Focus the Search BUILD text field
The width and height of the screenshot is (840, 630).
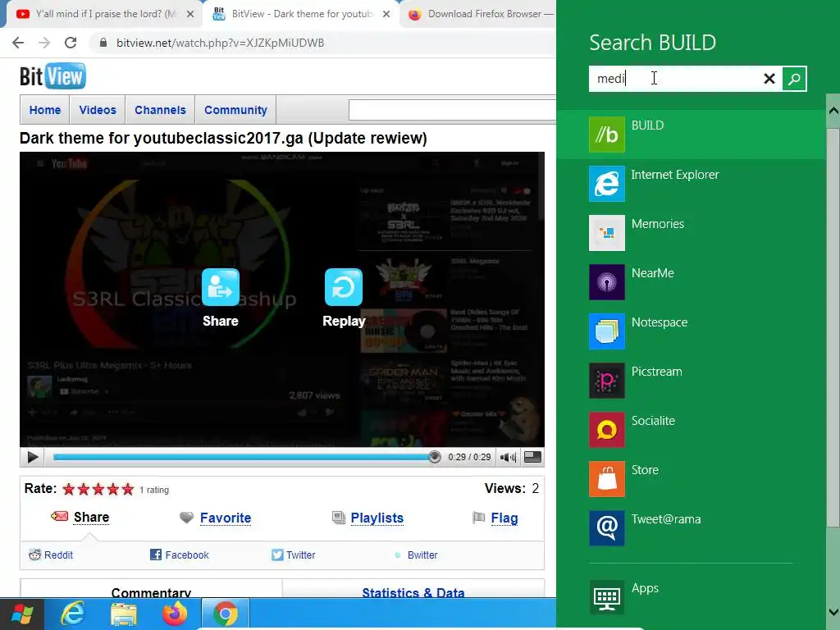click(675, 79)
